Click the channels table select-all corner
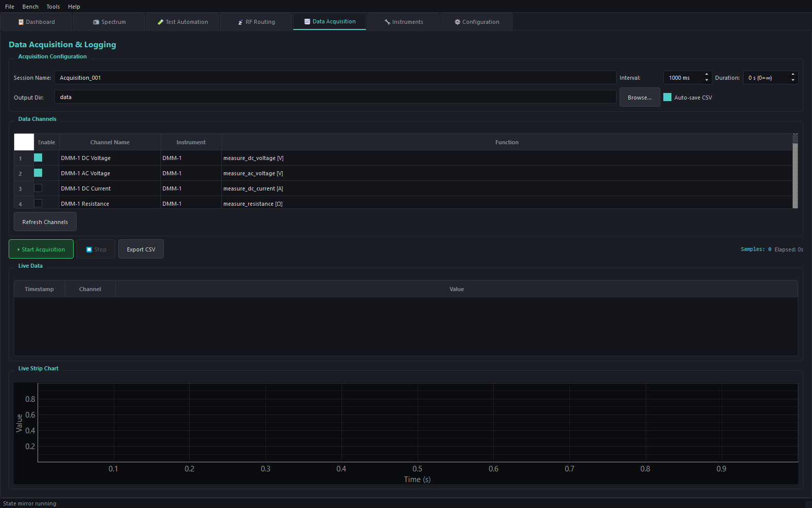This screenshot has height=508, width=812. 24,142
